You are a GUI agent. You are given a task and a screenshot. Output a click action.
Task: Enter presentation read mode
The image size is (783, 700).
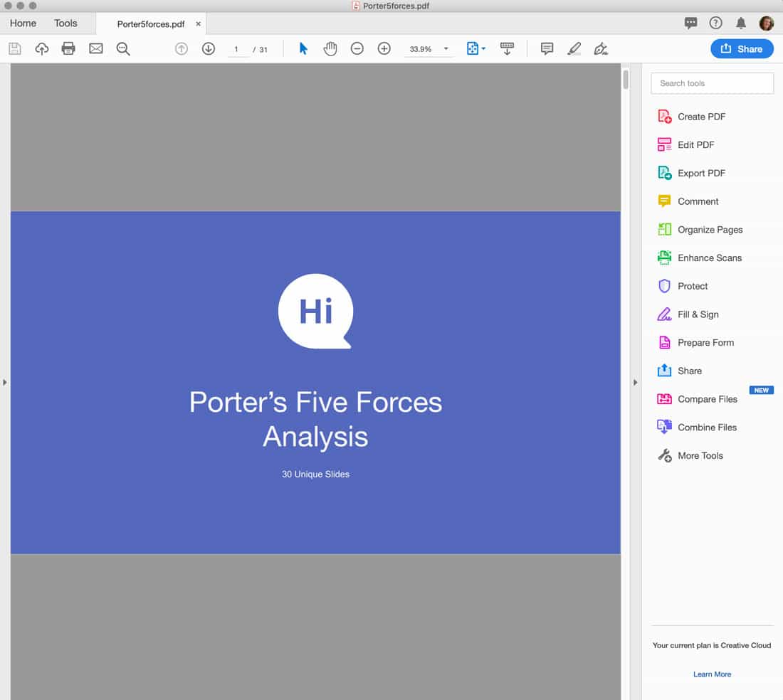coord(507,48)
